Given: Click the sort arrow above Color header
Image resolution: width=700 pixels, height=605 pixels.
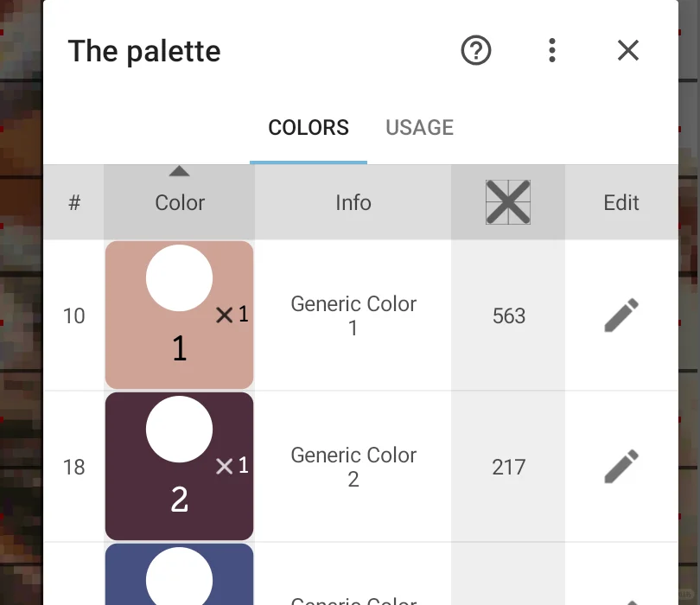Looking at the screenshot, I should click(x=179, y=172).
